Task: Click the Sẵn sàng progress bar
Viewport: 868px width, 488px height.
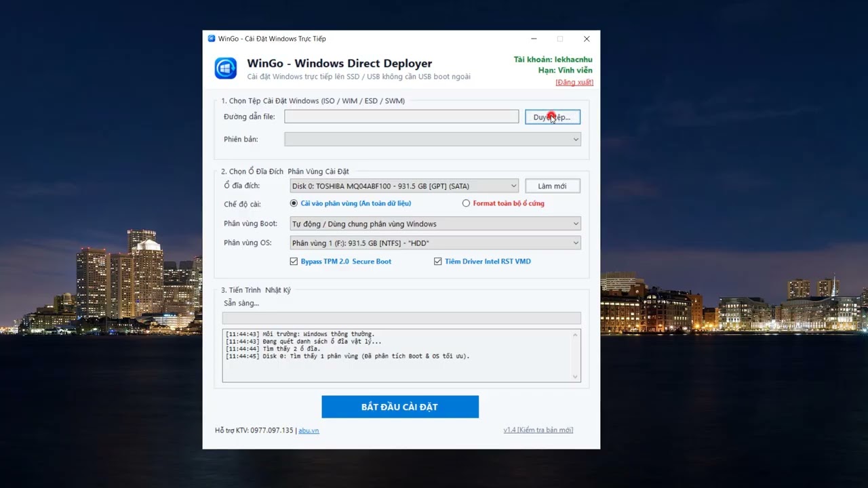Action: [401, 319]
